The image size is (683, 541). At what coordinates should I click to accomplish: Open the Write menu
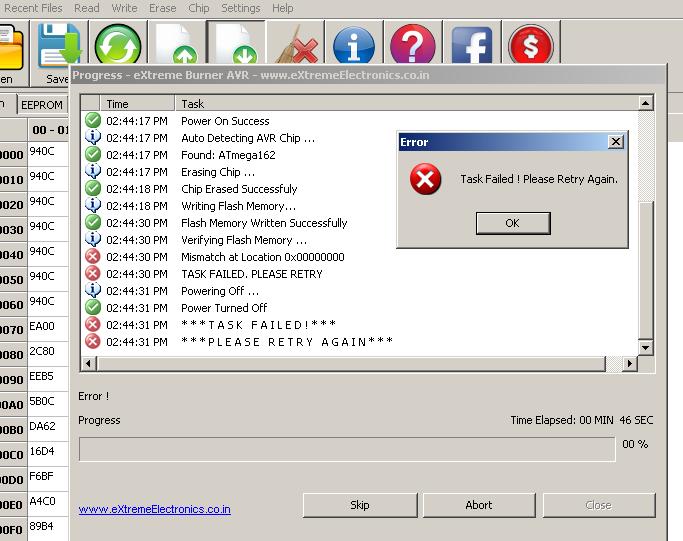(124, 8)
